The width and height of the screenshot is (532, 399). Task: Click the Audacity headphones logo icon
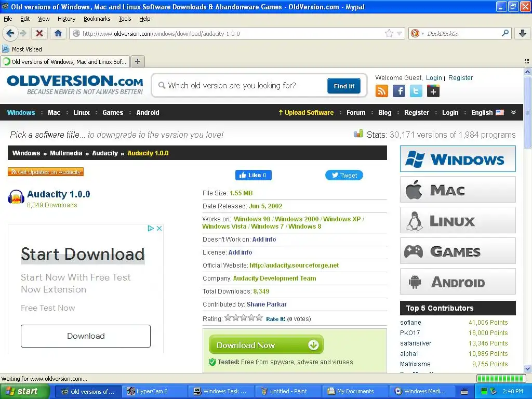pos(16,197)
